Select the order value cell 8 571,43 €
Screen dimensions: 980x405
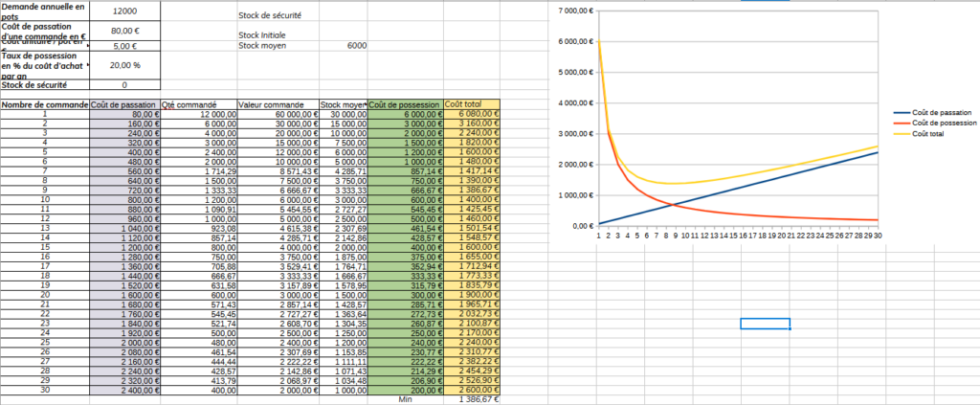pyautogui.click(x=278, y=170)
